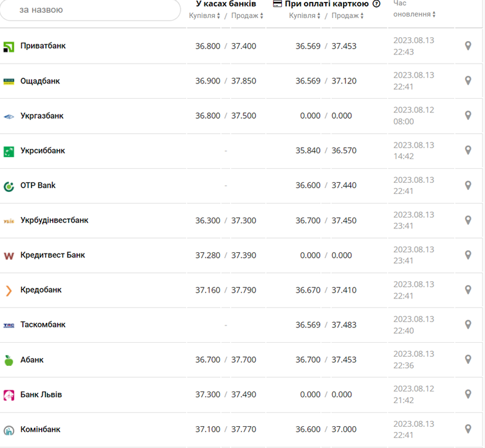Sort by Час оновлення column
Image resolution: width=485 pixels, height=448 pixels.
(x=414, y=14)
